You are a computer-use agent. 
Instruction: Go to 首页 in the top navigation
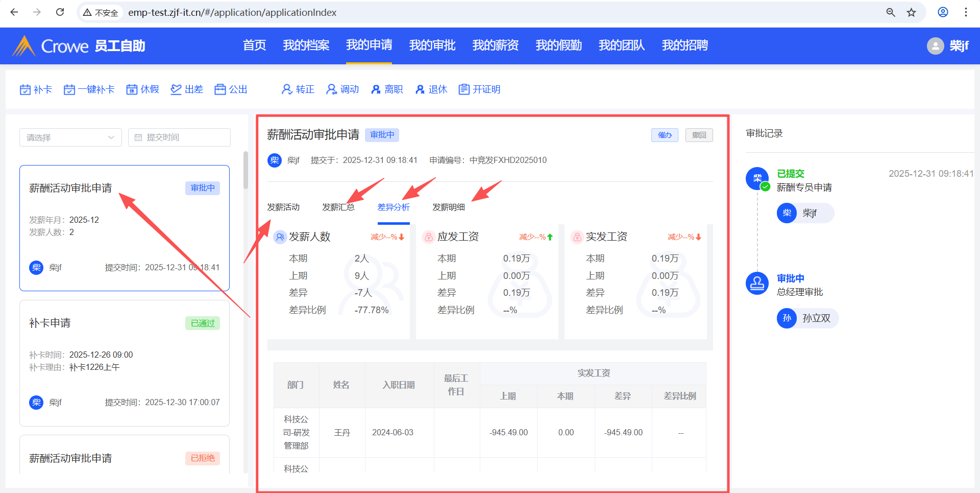(255, 45)
